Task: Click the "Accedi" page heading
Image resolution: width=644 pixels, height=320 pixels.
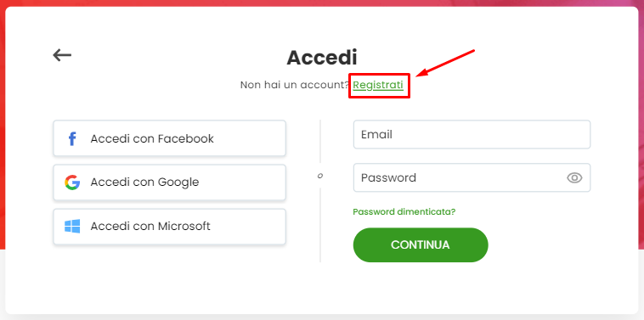Action: click(322, 58)
